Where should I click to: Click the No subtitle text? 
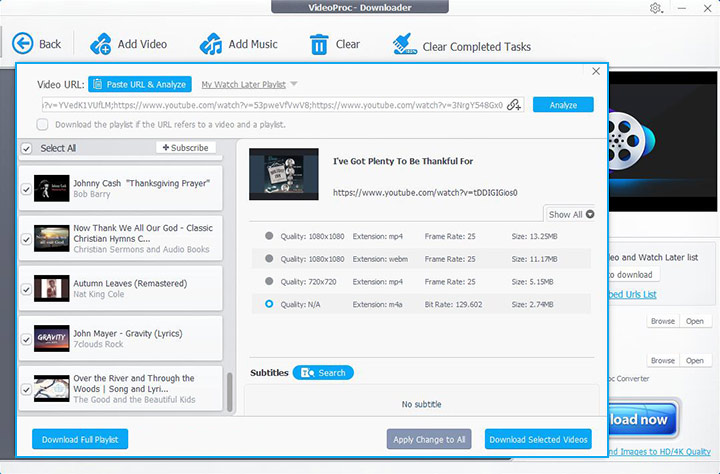(422, 404)
